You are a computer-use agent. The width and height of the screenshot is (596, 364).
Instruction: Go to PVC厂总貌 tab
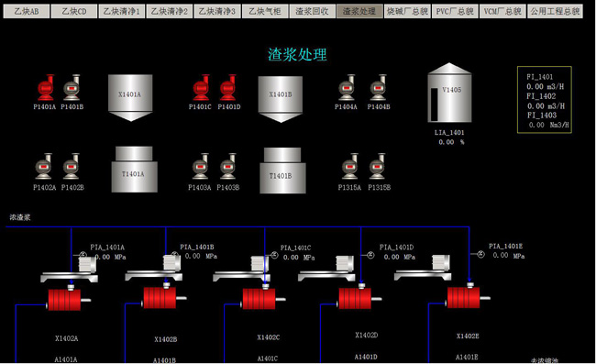455,11
